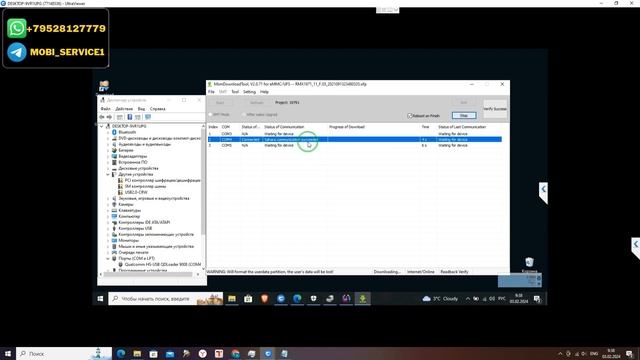Open Chrome on the host taskbar

pyautogui.click(x=235, y=353)
